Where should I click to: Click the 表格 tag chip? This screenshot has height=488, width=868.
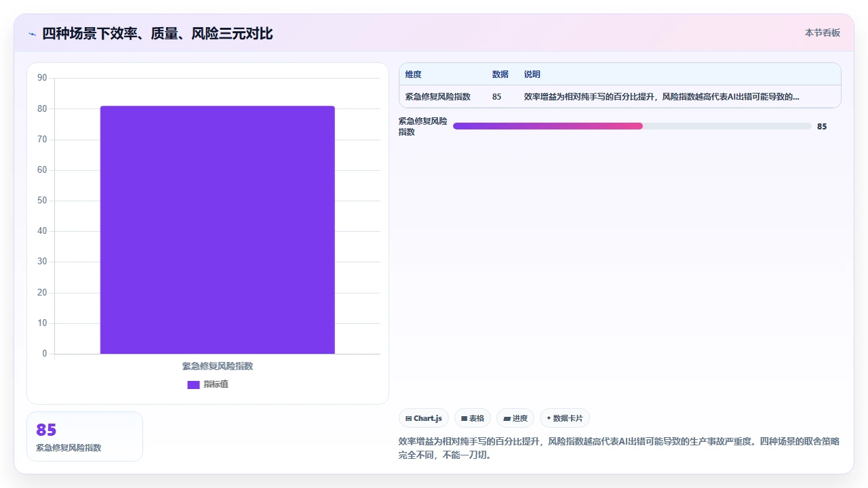click(472, 418)
